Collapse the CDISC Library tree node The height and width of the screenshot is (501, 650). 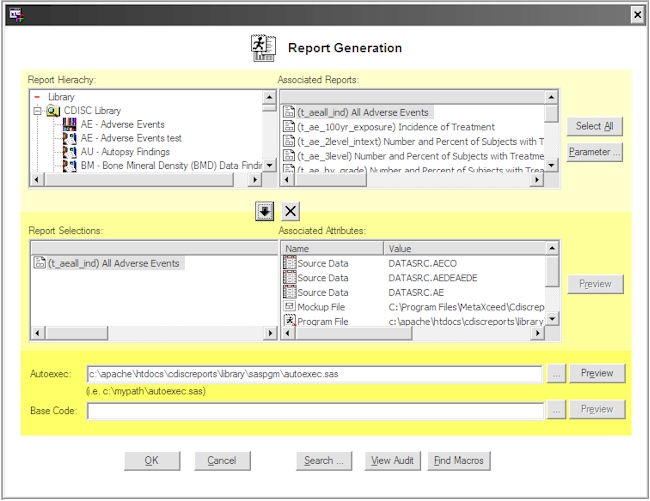point(38,111)
